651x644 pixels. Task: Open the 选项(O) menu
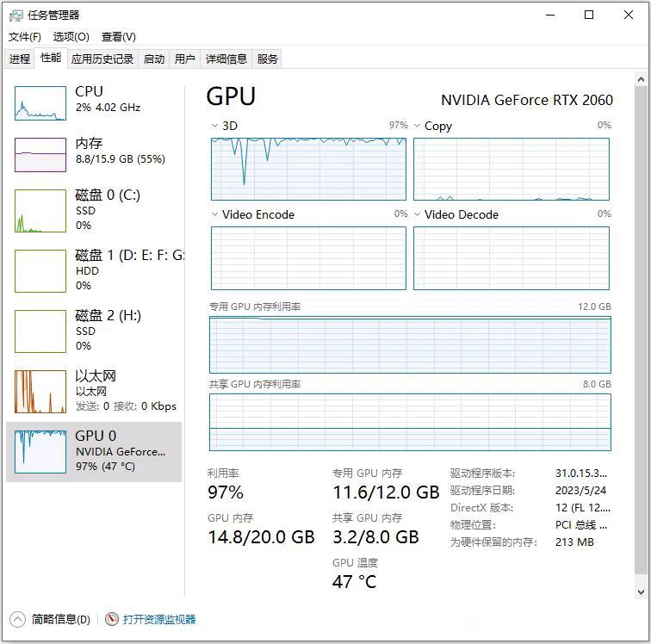[x=71, y=37]
